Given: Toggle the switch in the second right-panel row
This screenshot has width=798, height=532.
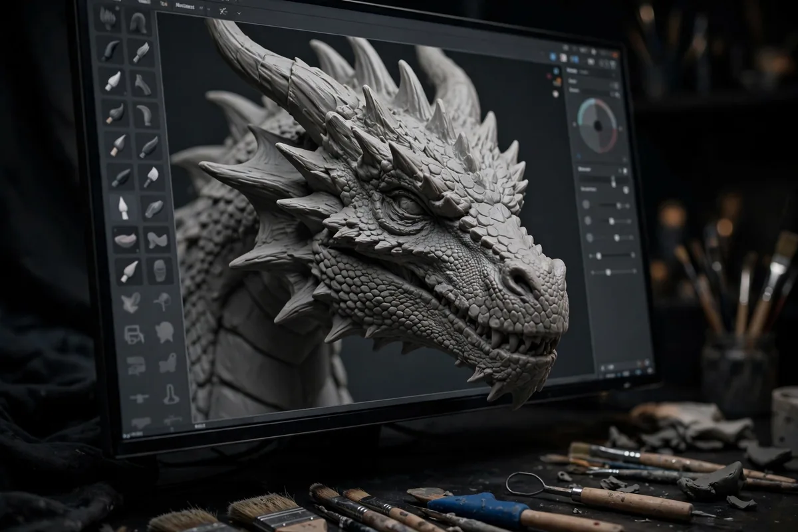Looking at the screenshot, I should tap(616, 93).
